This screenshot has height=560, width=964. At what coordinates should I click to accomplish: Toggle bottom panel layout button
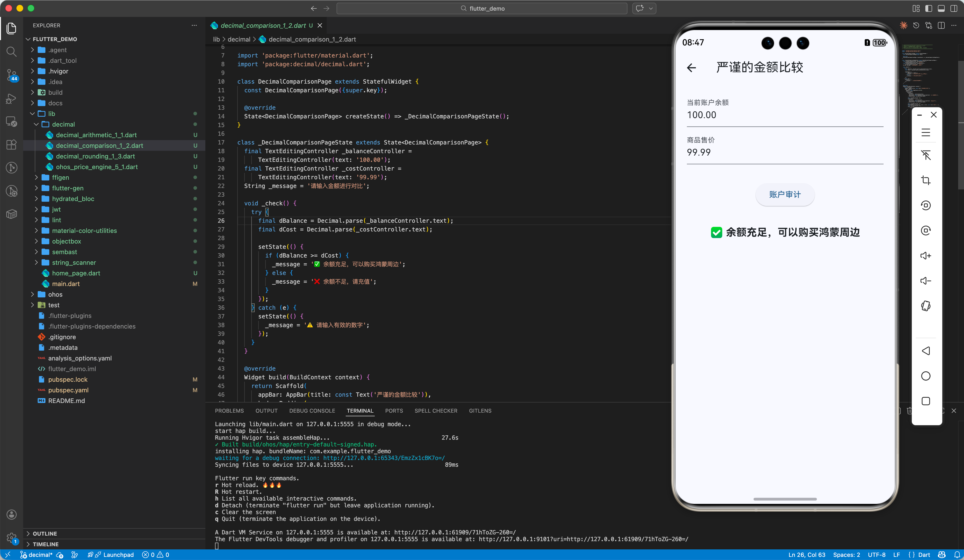[941, 8]
